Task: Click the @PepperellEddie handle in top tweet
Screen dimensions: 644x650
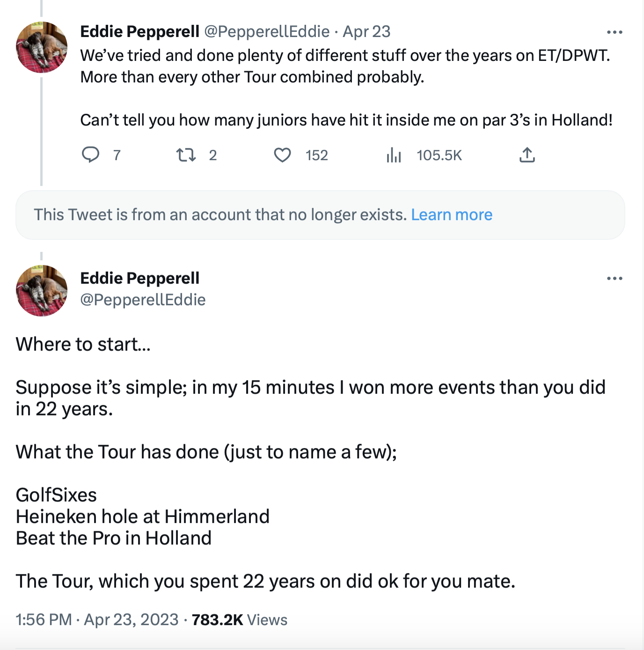Action: tap(267, 31)
